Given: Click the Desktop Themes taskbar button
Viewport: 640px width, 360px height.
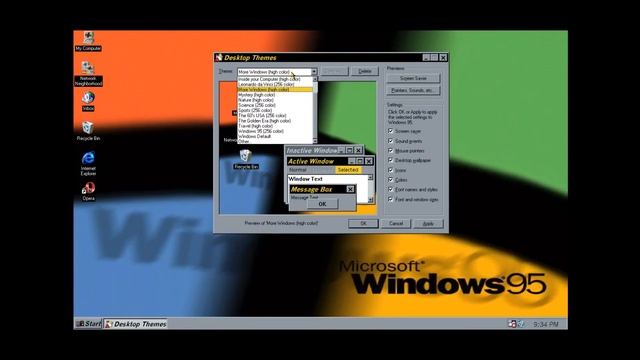Looking at the screenshot, I should point(136,324).
